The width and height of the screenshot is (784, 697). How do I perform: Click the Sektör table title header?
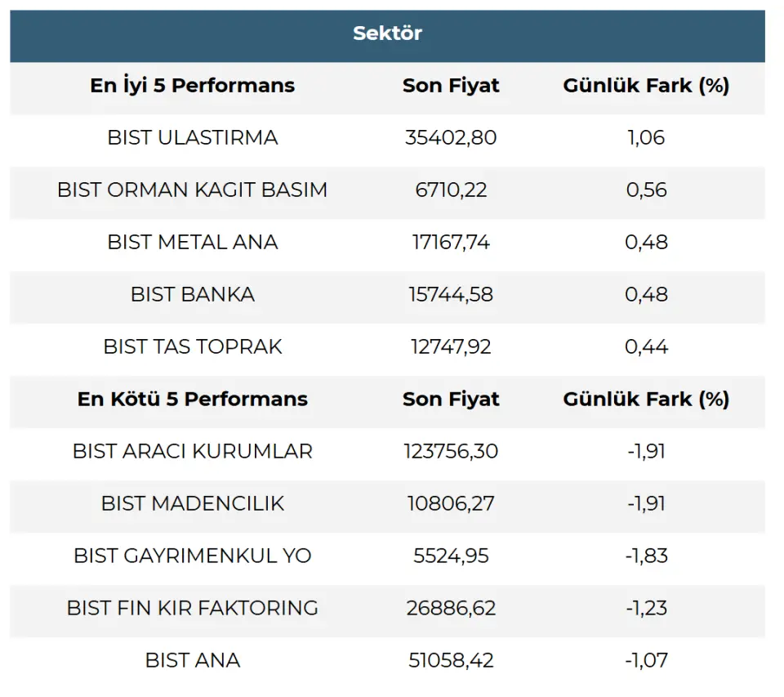point(387,34)
